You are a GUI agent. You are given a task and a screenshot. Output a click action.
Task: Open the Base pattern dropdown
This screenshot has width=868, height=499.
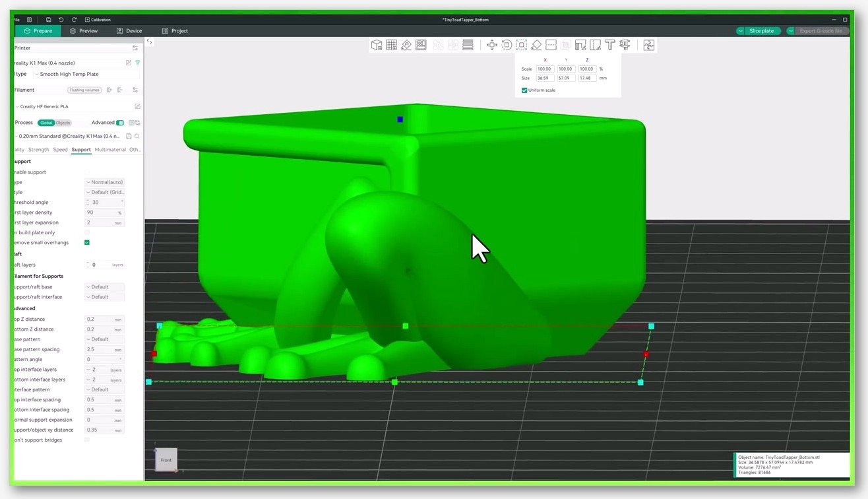coord(104,339)
